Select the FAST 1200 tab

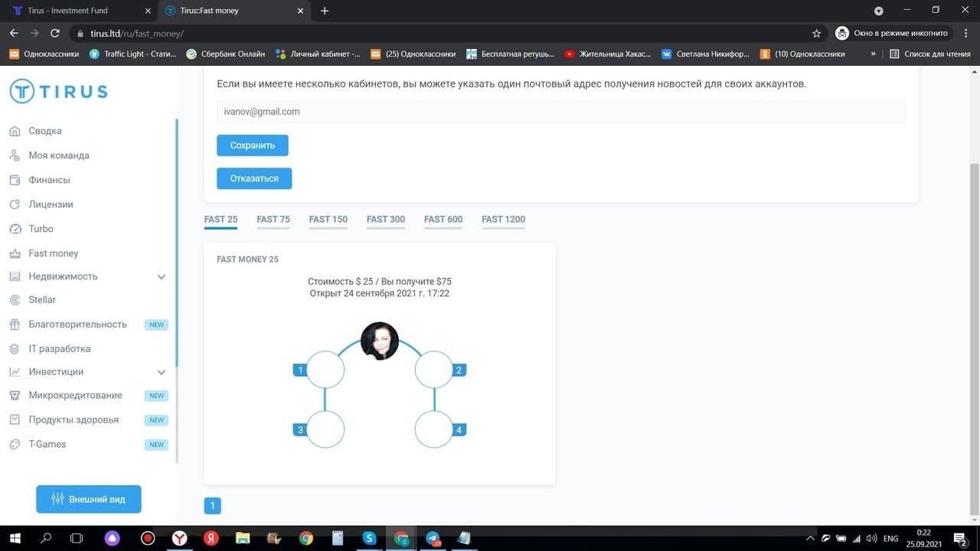503,220
